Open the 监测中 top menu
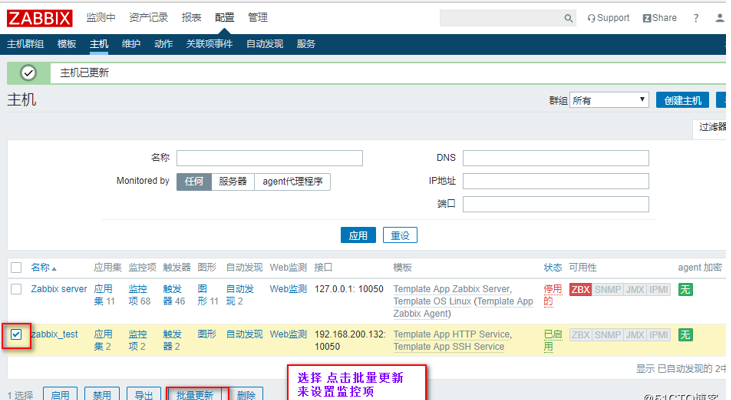Screen dimensions: 731x400 click(x=101, y=18)
